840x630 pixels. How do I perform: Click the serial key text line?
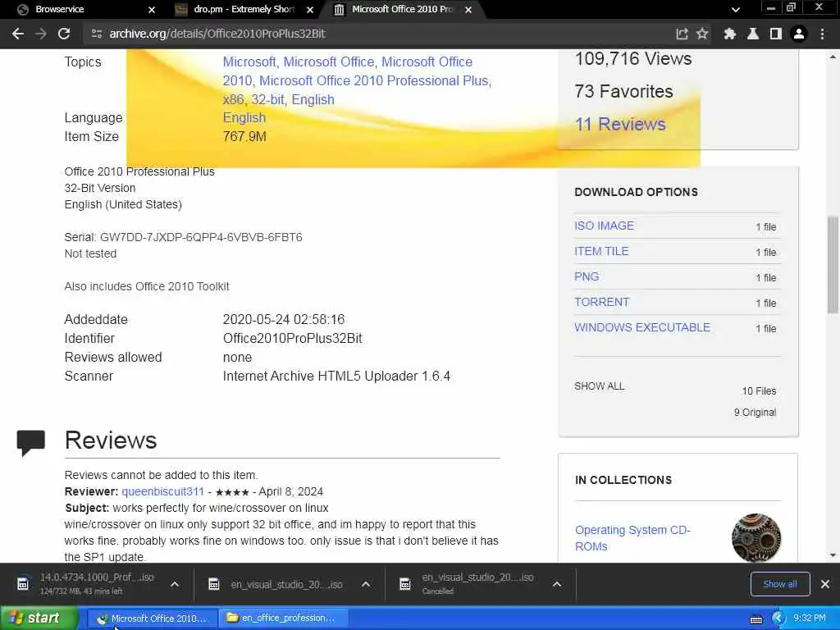tap(183, 237)
